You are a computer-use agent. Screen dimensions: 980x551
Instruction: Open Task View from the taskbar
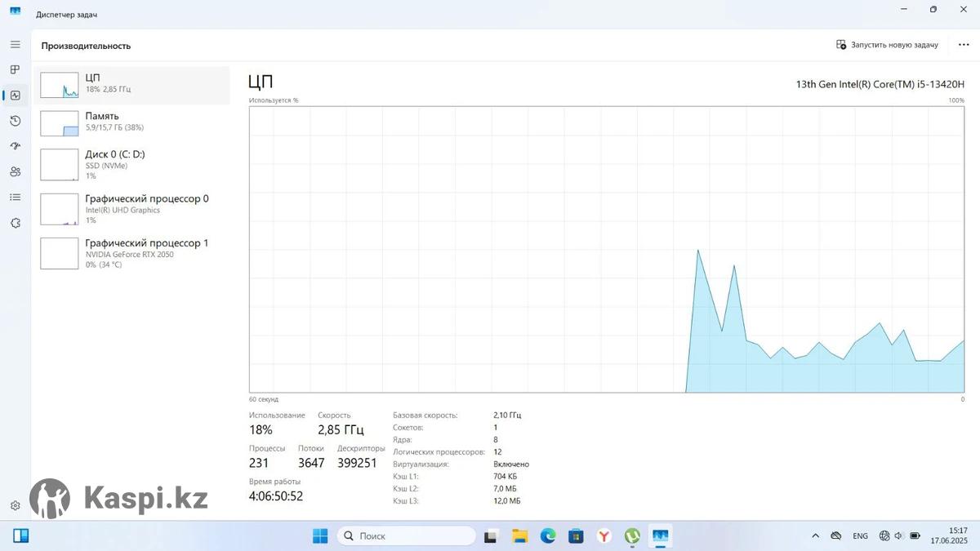tap(491, 536)
